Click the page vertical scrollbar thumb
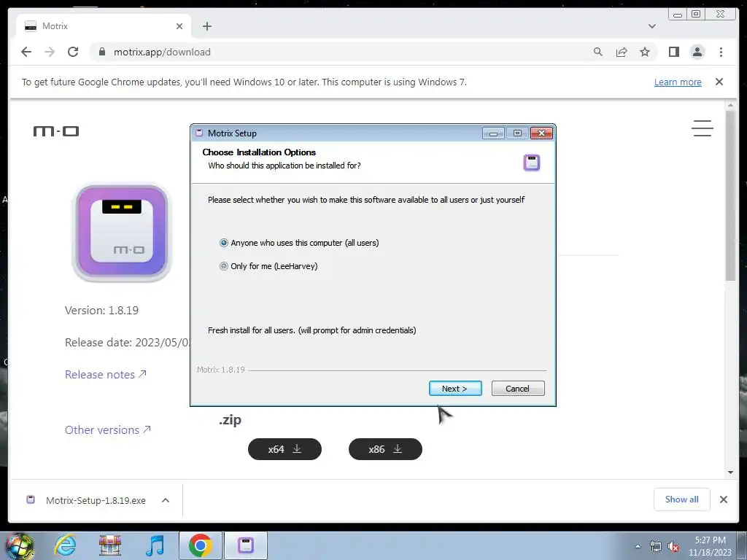Screen dimensions: 747x560 [730, 195]
